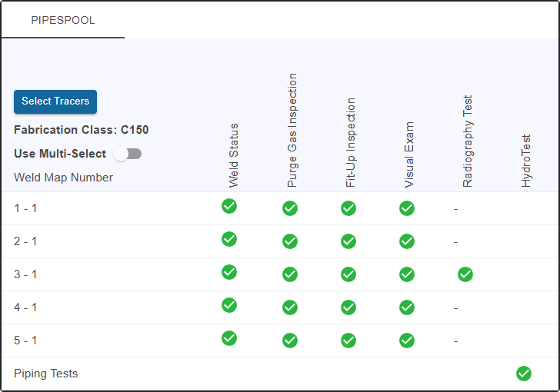Screen dimensions: 560x392
Task: Click Radiography Test checkmark for weld 3 - 1
Action: [465, 274]
